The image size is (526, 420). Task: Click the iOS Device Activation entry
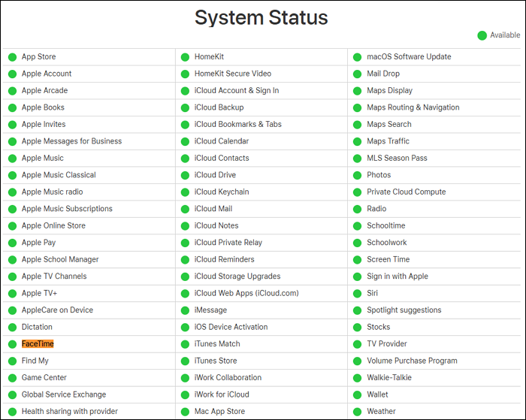[x=231, y=327]
